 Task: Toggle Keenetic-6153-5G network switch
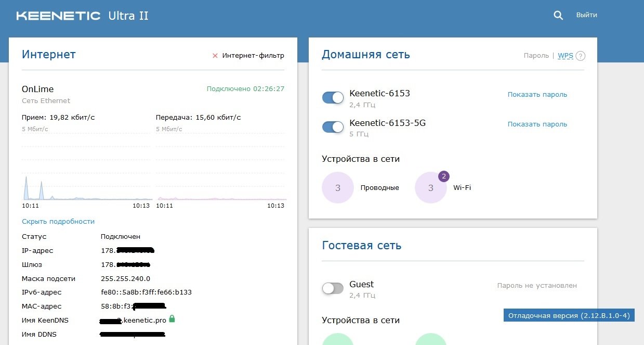pos(333,126)
